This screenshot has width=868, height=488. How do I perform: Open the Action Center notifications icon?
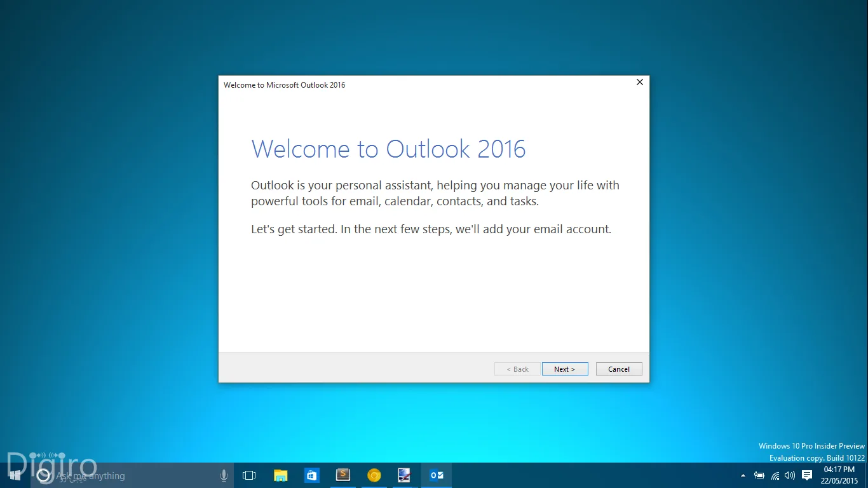point(807,475)
